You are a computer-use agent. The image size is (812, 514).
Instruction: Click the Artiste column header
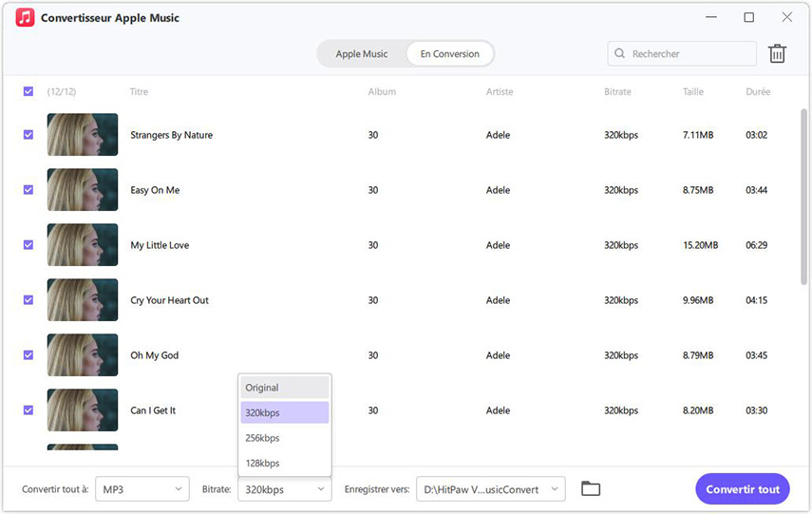500,92
